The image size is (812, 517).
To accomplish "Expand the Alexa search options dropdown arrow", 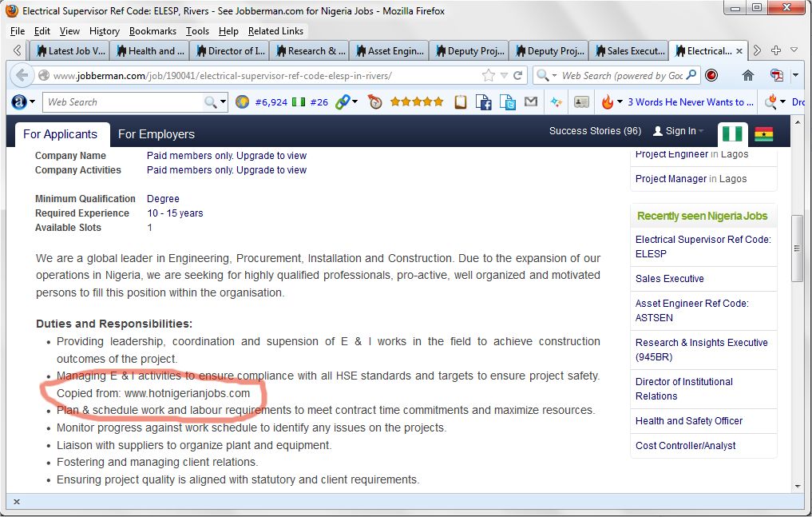I will pyautogui.click(x=224, y=101).
